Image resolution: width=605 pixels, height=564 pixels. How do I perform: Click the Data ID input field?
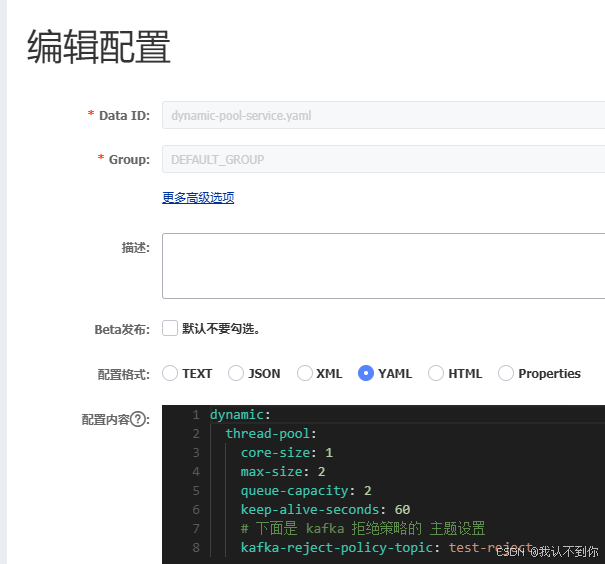click(384, 115)
